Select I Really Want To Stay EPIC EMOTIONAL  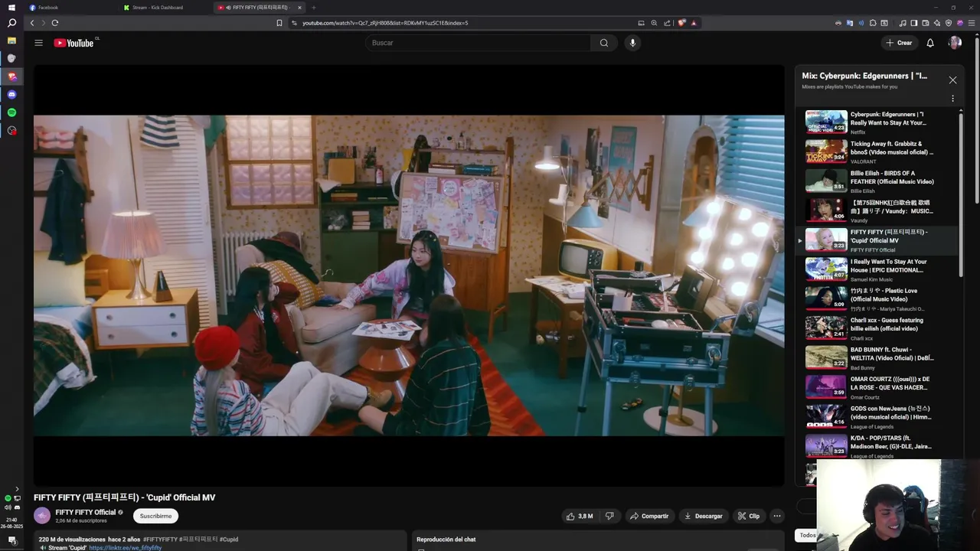tap(877, 269)
